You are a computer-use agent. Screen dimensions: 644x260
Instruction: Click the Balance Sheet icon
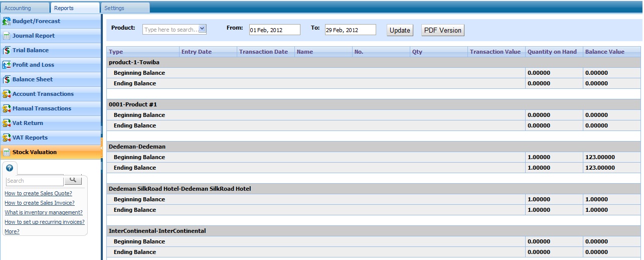click(7, 80)
